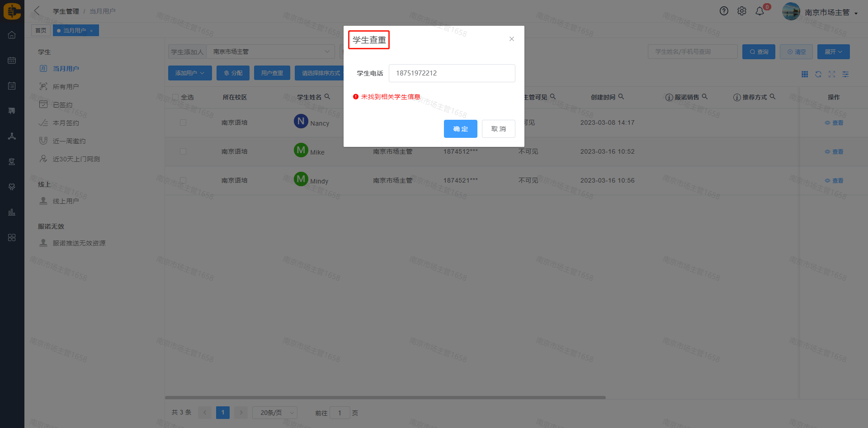The width and height of the screenshot is (868, 428).
Task: Select 所有用户 in the sidebar menu
Action: point(66,87)
